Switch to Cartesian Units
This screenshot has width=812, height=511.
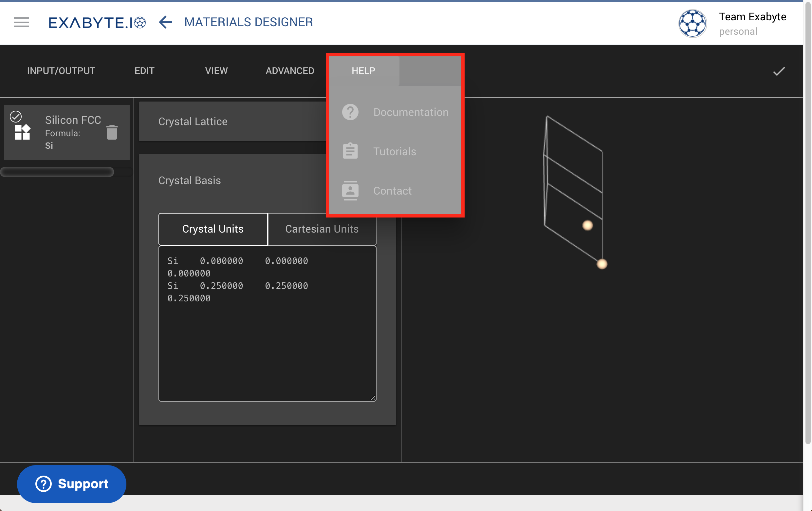(322, 229)
